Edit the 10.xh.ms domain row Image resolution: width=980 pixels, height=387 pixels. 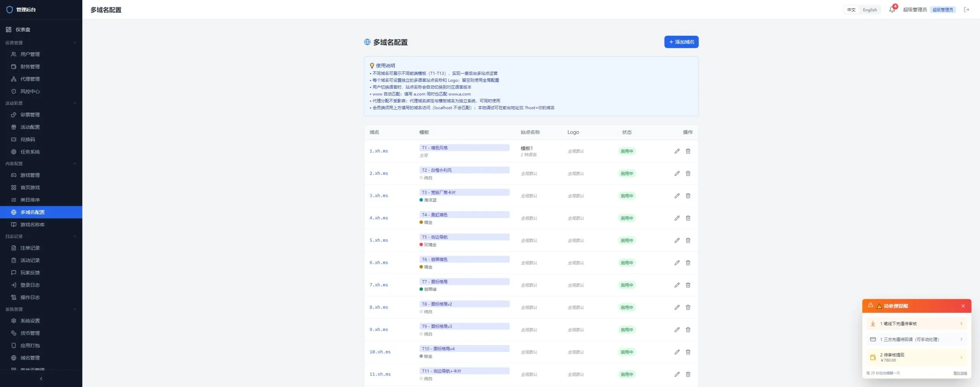click(x=677, y=352)
